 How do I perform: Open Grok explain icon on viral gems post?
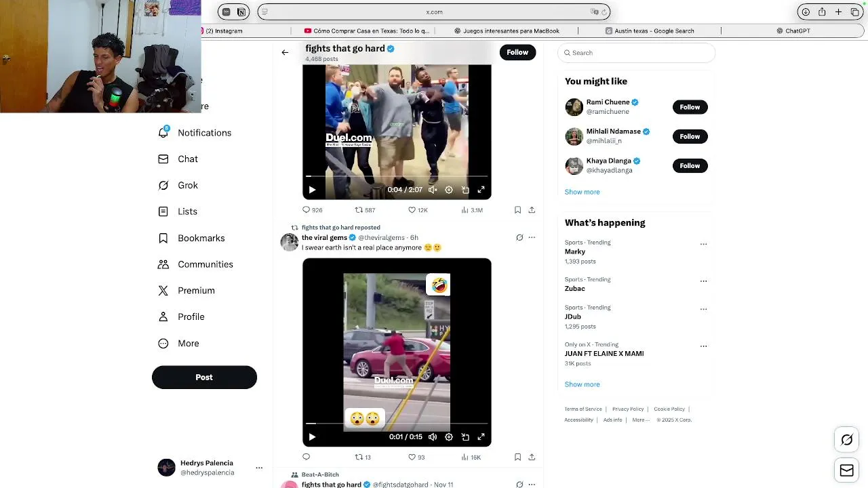(519, 237)
